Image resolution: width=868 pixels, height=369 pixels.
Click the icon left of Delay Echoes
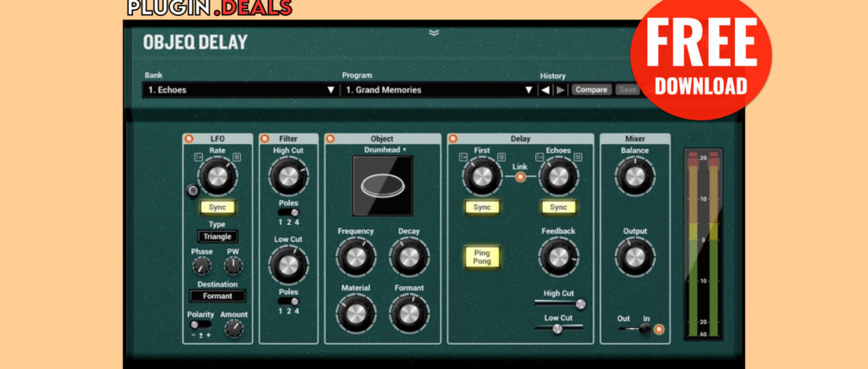(x=539, y=157)
